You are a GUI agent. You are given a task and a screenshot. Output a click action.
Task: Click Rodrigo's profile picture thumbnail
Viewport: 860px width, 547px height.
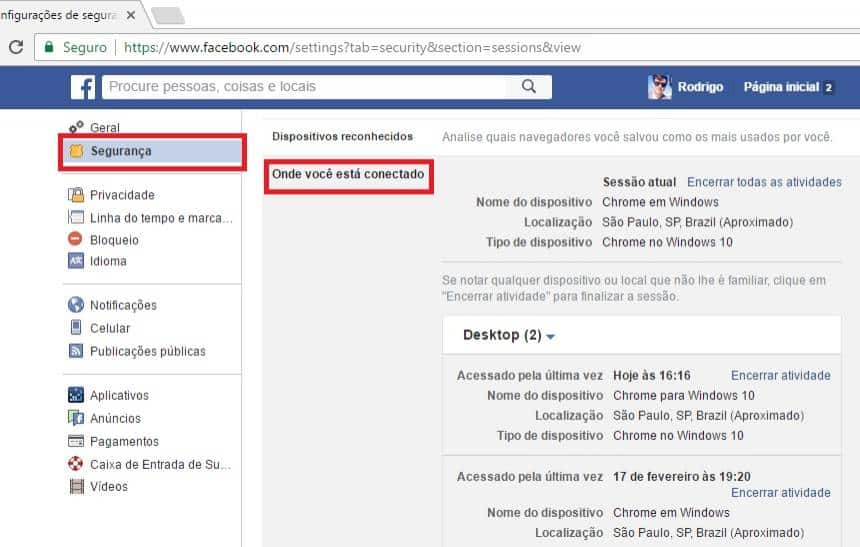[x=659, y=87]
